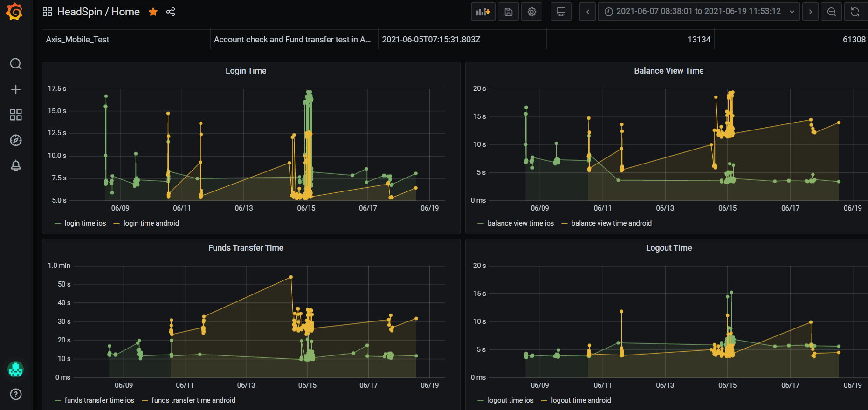Click the Add panel toolbar icon
Image resolution: width=868 pixels, height=410 pixels.
click(x=483, y=12)
